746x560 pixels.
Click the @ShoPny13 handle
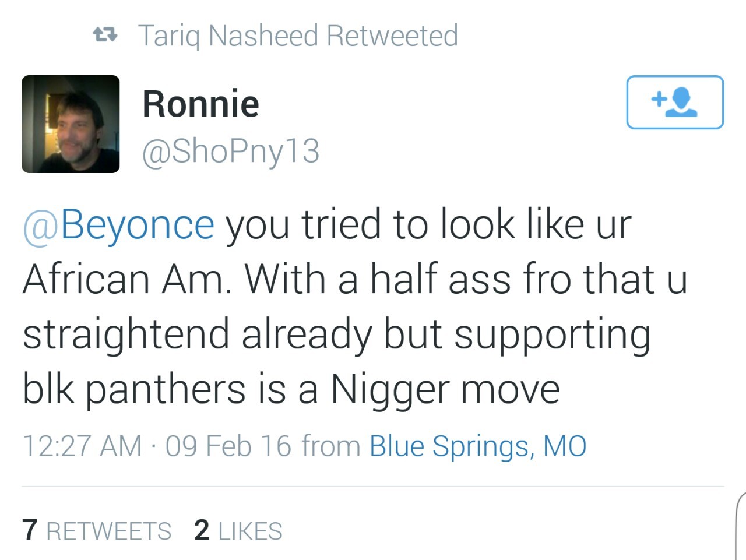[231, 151]
